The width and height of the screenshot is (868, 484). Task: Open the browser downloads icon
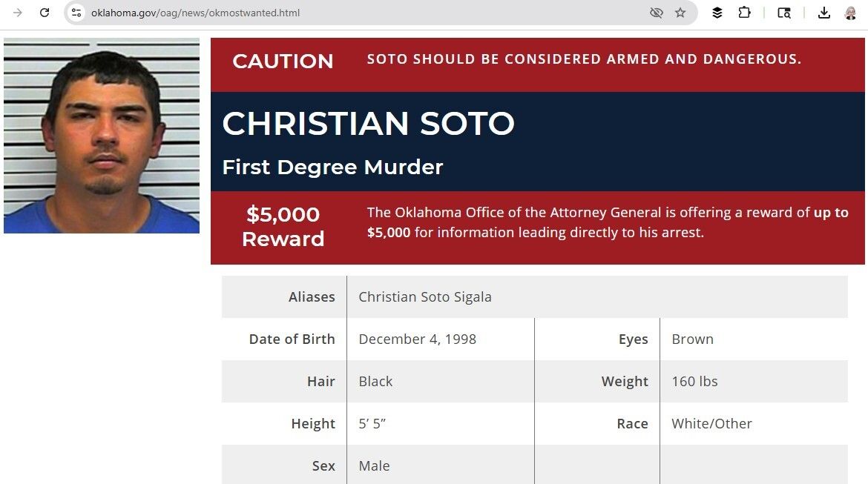click(823, 13)
